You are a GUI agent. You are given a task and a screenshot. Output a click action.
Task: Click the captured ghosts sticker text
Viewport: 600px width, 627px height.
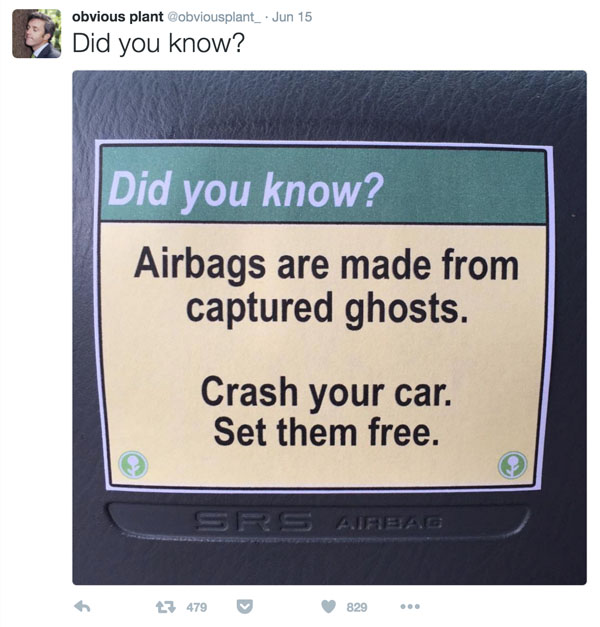tap(327, 309)
